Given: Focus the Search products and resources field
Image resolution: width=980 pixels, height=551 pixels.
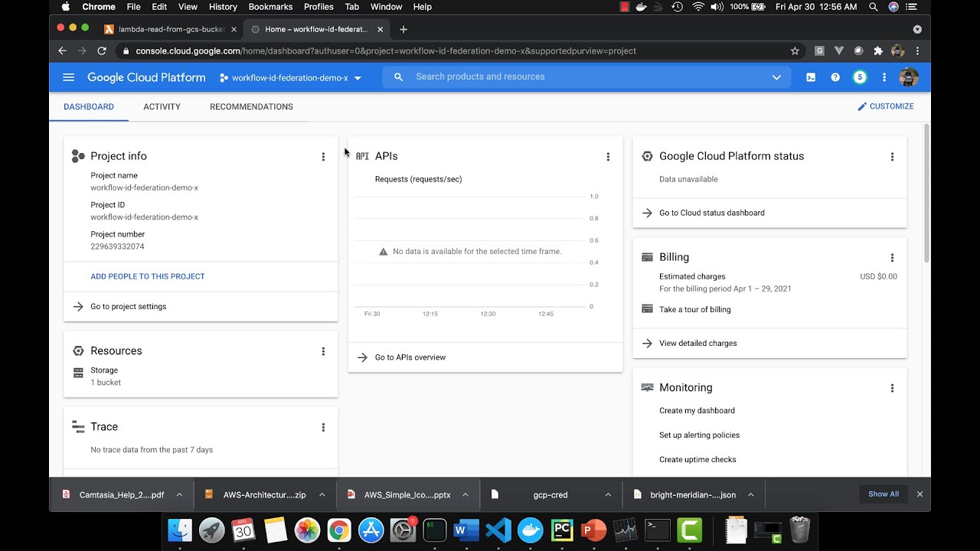Looking at the screenshot, I should (x=587, y=77).
